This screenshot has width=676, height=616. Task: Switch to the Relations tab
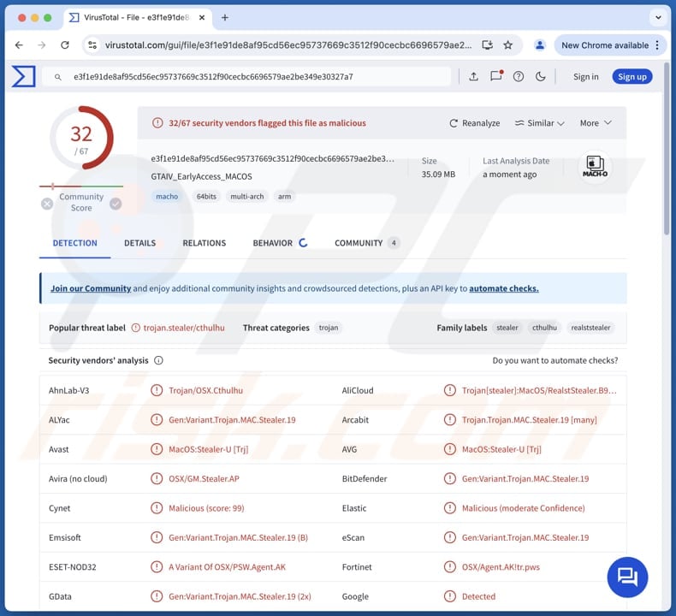[204, 243]
